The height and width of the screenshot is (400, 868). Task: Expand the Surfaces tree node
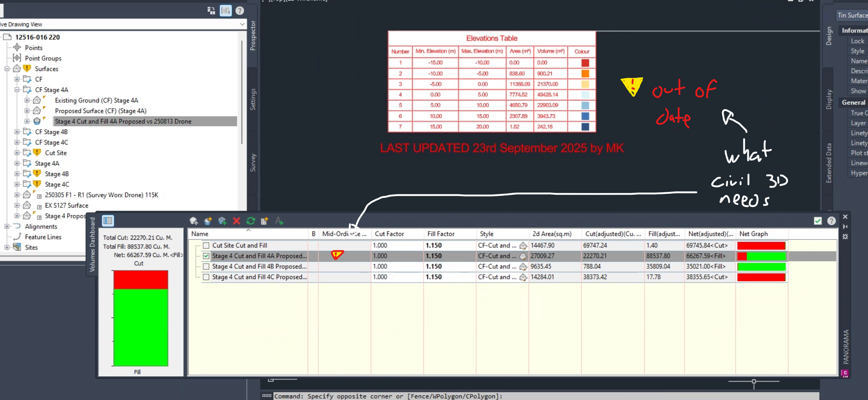(7, 69)
